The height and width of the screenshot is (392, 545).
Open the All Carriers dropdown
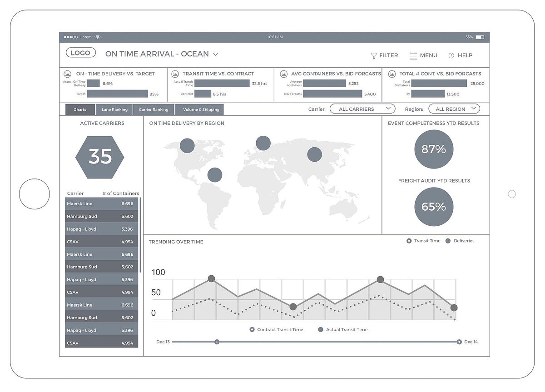(x=362, y=109)
